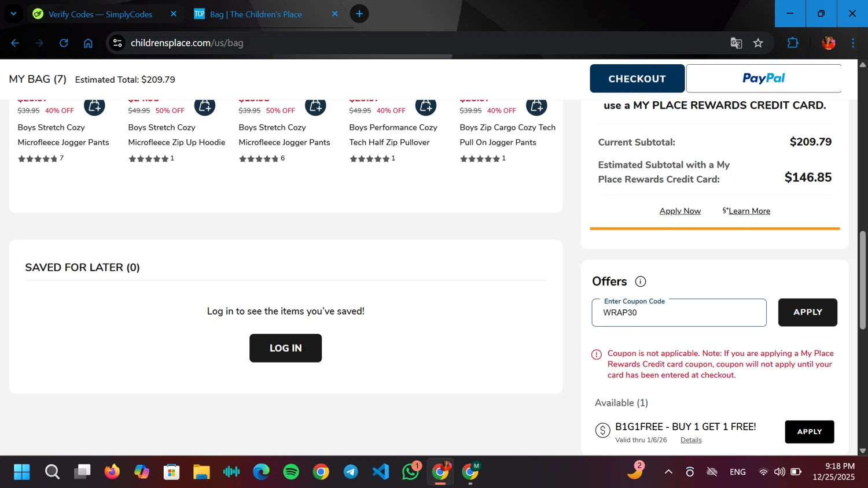
Task: Click the SAVED FOR LATER (0) heading
Action: 82,268
